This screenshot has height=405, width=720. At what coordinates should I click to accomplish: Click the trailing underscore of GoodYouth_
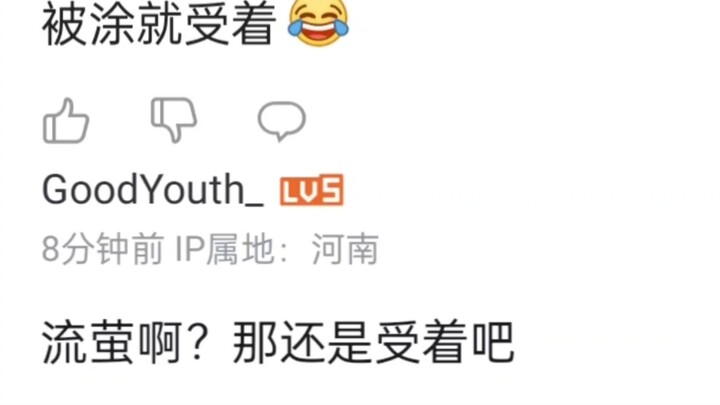[255, 203]
